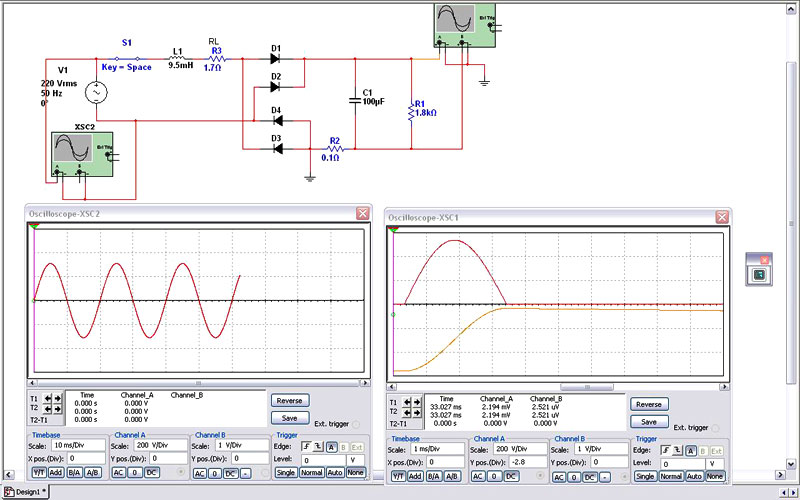Click the small floating icon at right edge

pos(759,274)
